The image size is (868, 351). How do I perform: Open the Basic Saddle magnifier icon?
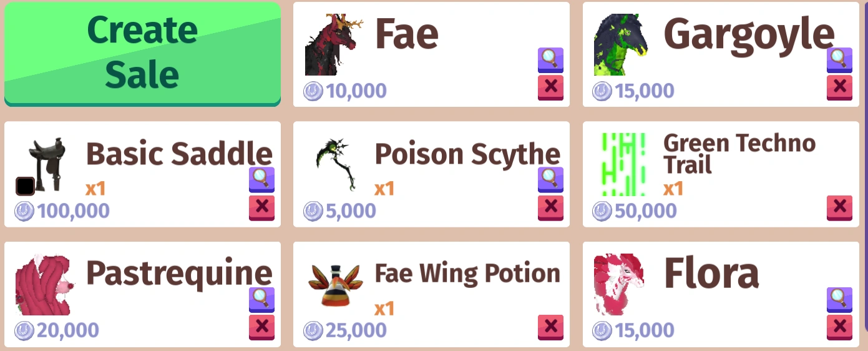[x=261, y=180]
